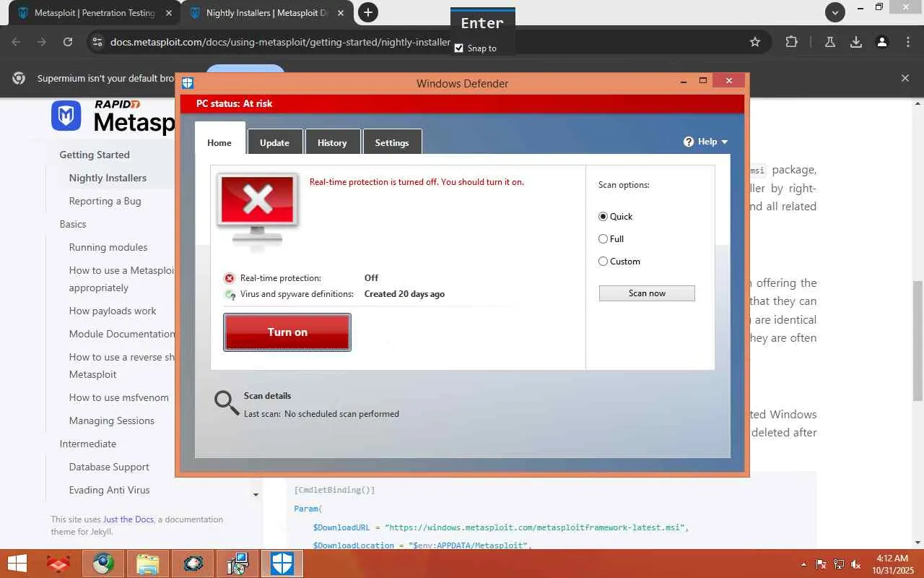Bookmark this page with the star icon
Image resolution: width=924 pixels, height=578 pixels.
pyautogui.click(x=755, y=42)
